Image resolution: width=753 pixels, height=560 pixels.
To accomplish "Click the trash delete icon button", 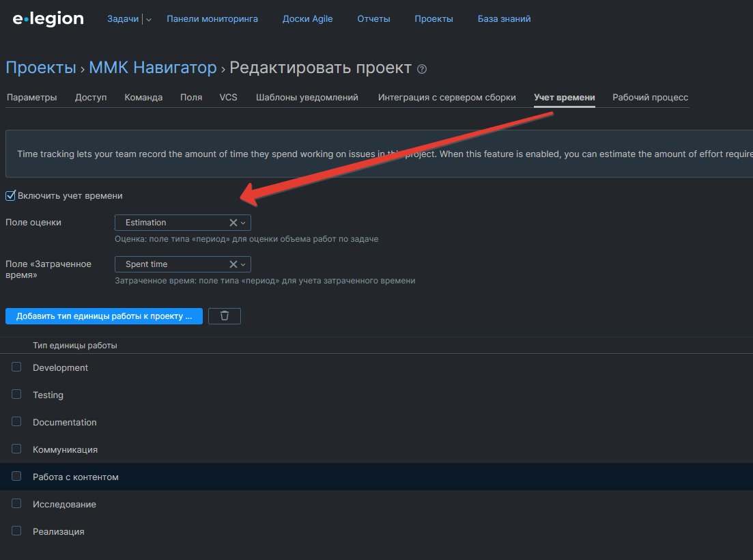I will 224,316.
